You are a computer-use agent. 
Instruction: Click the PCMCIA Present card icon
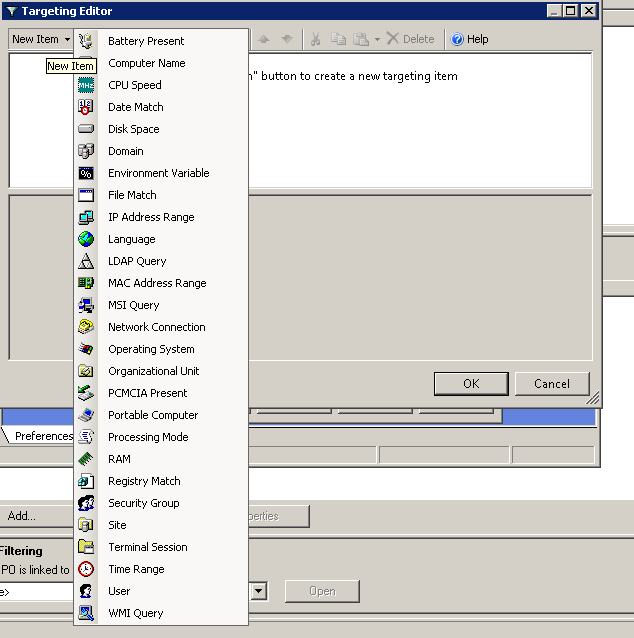(x=86, y=393)
